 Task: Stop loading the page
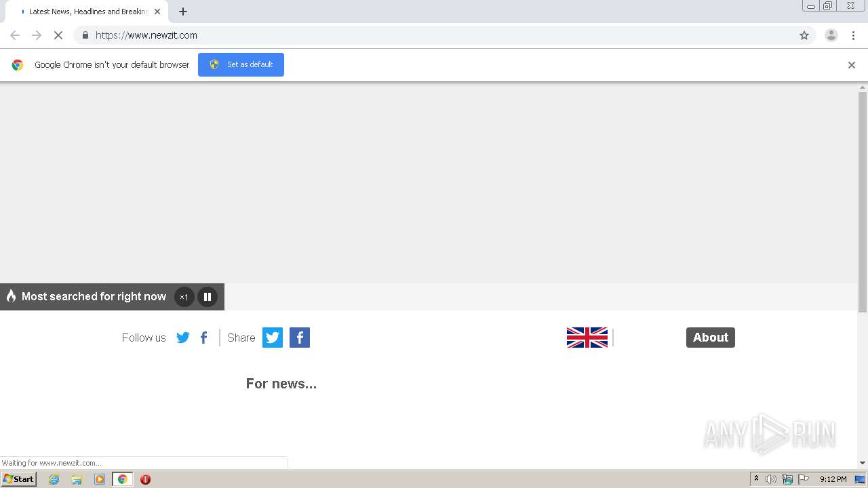pos(58,35)
